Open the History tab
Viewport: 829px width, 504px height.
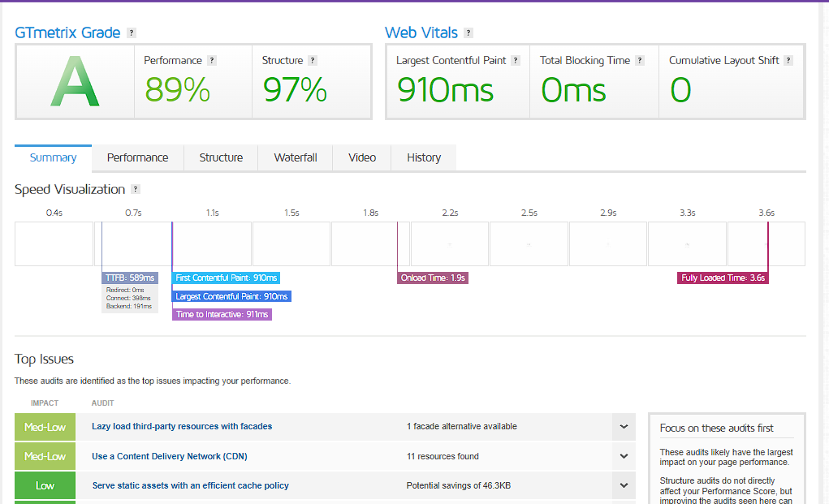[424, 157]
